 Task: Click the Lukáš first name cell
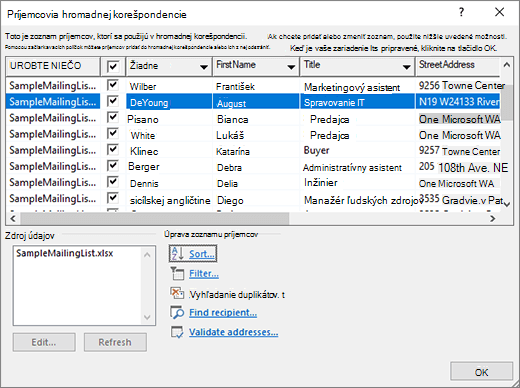[256, 135]
